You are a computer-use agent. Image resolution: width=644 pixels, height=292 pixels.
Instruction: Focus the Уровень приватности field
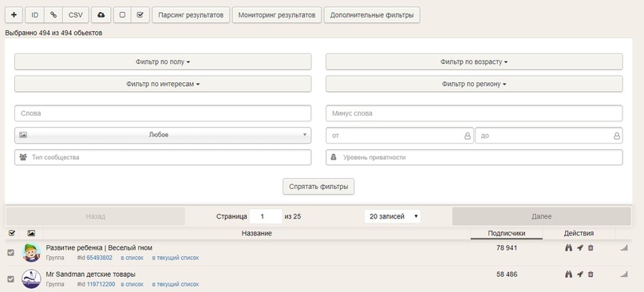(x=474, y=157)
